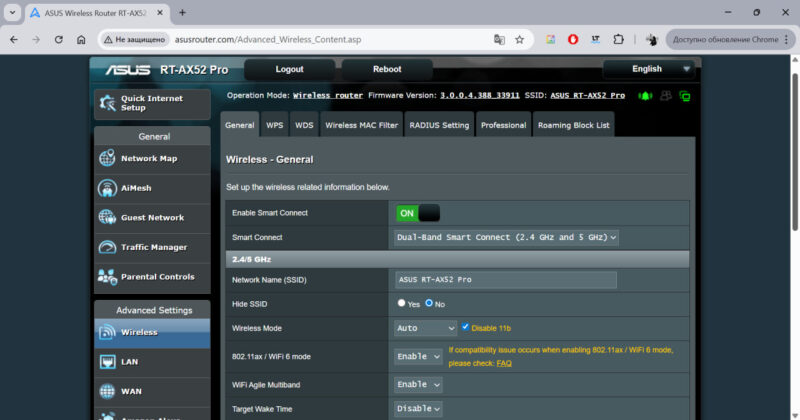Viewport: 800px width, 420px height.
Task: Open the Target Wake Time dropdown
Action: pyautogui.click(x=418, y=409)
